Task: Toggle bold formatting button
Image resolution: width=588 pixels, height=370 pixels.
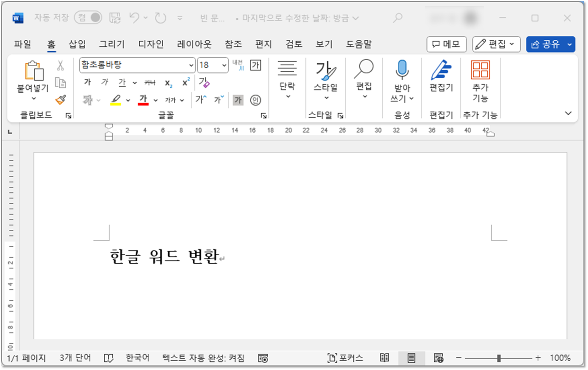Action: point(87,82)
